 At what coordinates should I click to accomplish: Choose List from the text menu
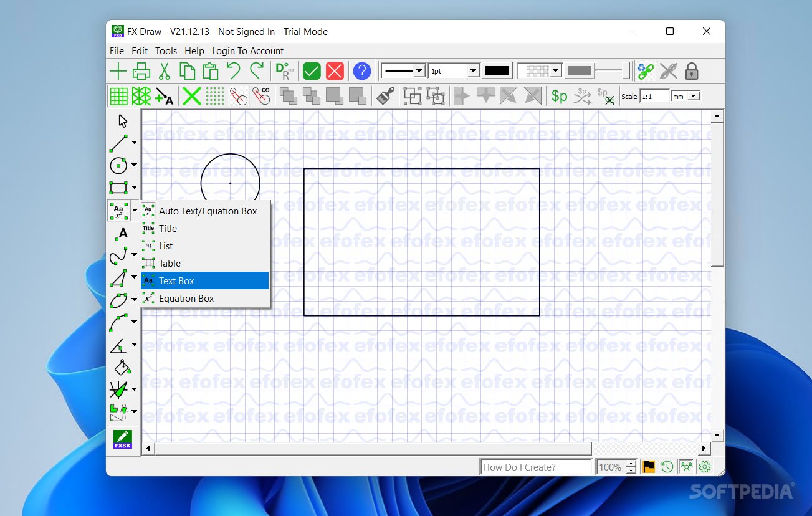(205, 246)
